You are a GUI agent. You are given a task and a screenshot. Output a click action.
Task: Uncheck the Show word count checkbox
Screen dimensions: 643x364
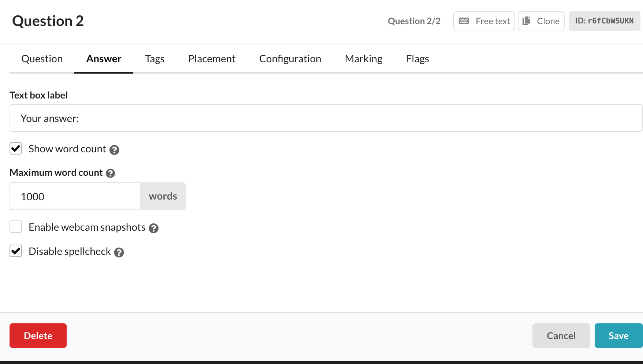[16, 149]
